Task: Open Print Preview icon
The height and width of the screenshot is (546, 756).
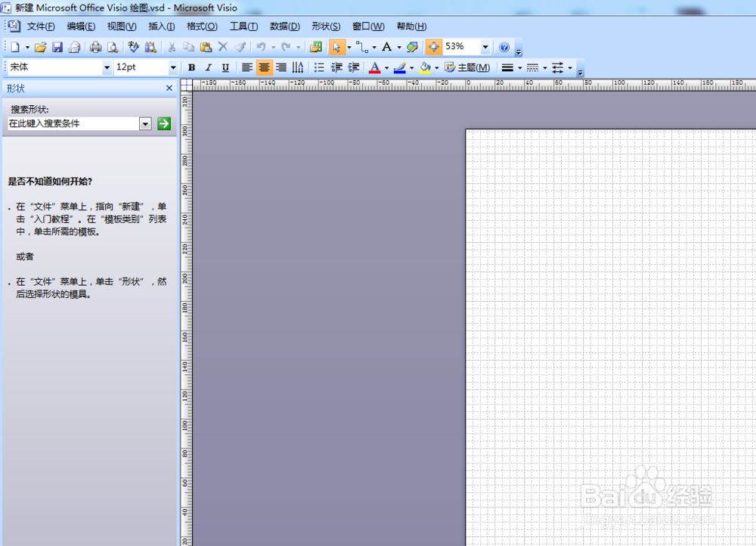Action: point(113,47)
